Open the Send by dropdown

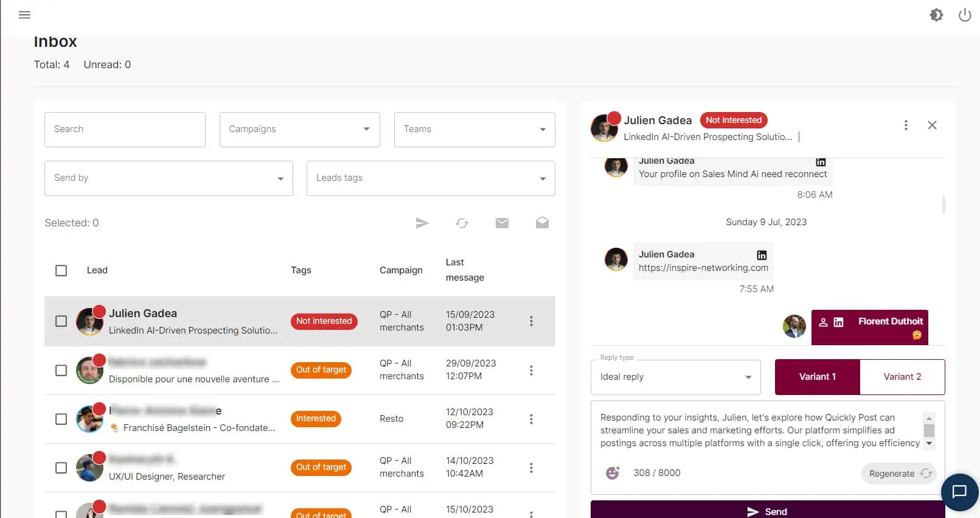coord(169,178)
